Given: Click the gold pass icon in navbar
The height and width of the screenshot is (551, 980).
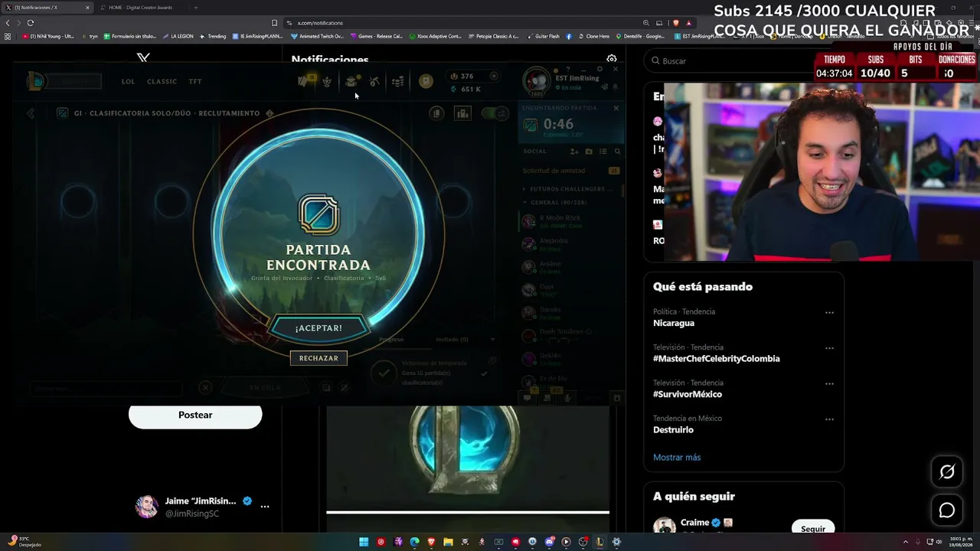Looking at the screenshot, I should point(426,81).
